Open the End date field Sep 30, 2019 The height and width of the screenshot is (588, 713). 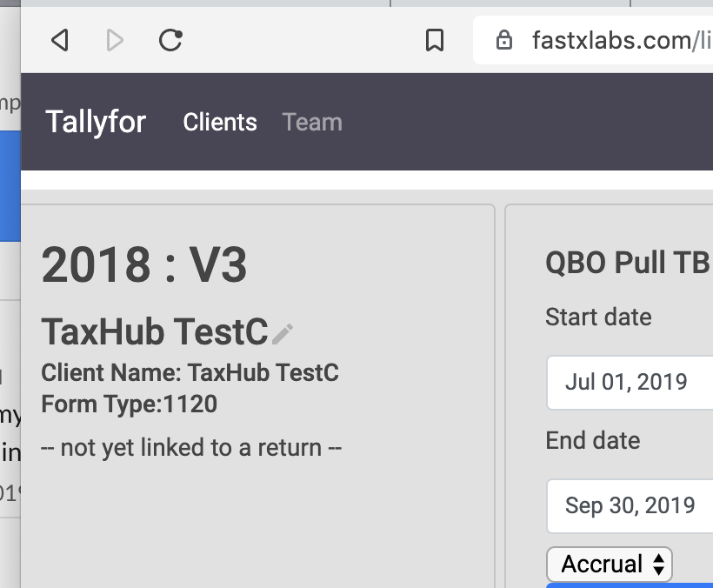click(x=630, y=505)
